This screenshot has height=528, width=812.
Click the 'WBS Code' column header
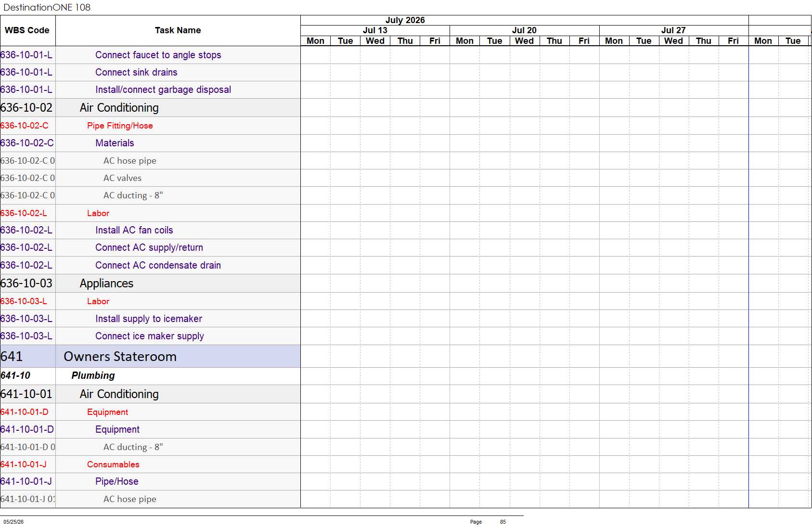click(x=27, y=30)
